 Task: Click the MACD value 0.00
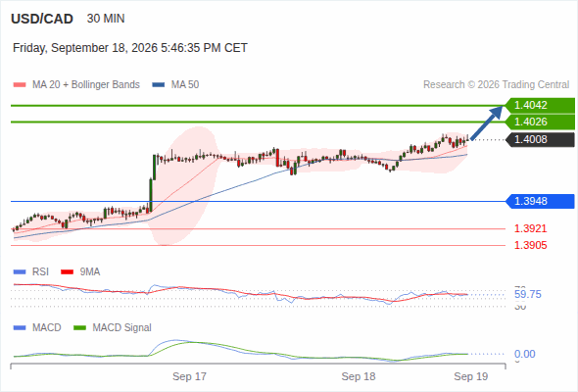click(524, 354)
